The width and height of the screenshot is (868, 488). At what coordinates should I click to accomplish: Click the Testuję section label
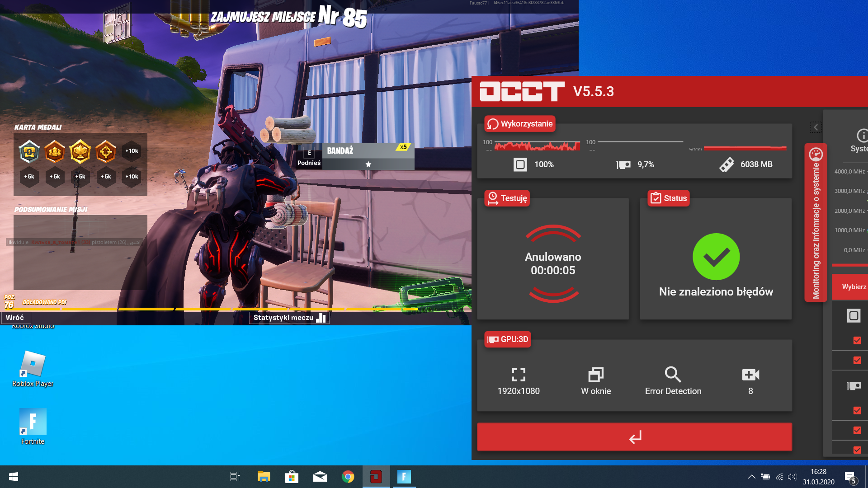(507, 198)
